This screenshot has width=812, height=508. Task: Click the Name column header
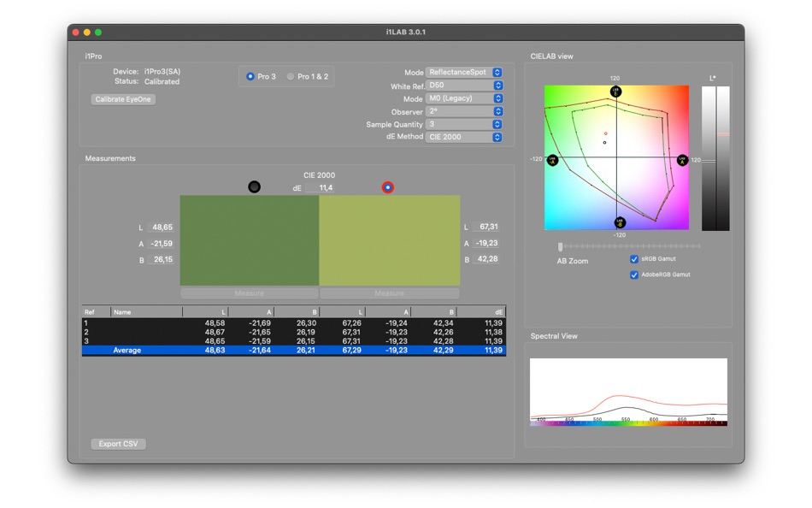(146, 312)
